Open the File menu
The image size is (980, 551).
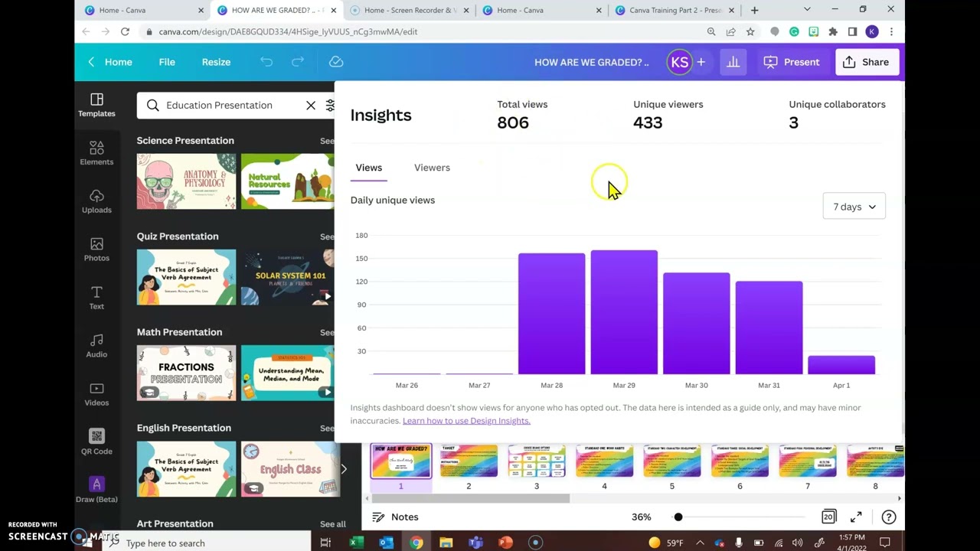point(167,62)
